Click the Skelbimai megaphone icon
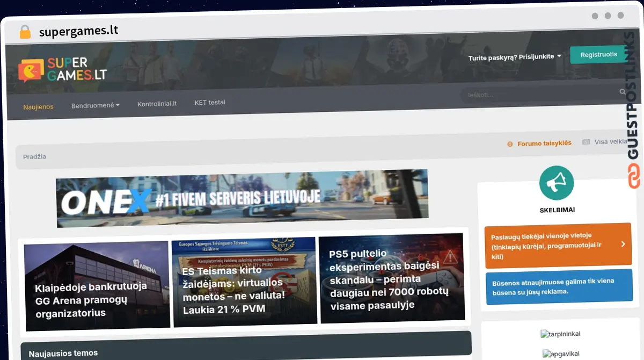Image resolution: width=644 pixels, height=360 pixels. (557, 183)
